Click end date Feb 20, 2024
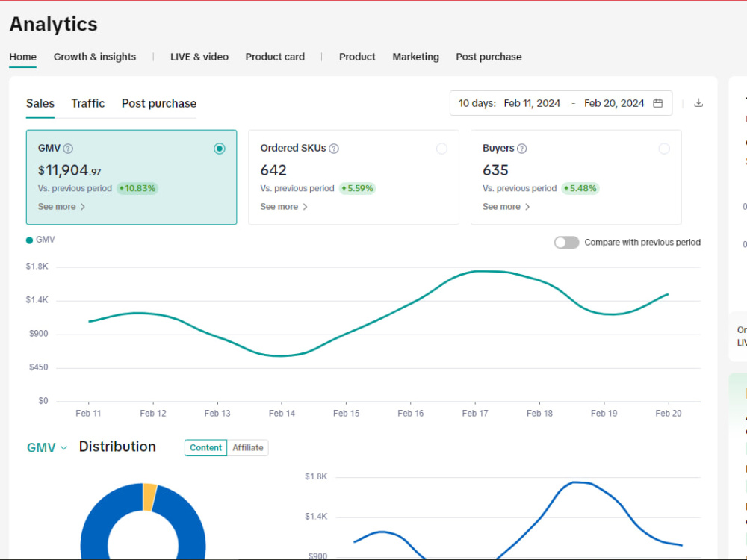This screenshot has width=747, height=560. 614,103
